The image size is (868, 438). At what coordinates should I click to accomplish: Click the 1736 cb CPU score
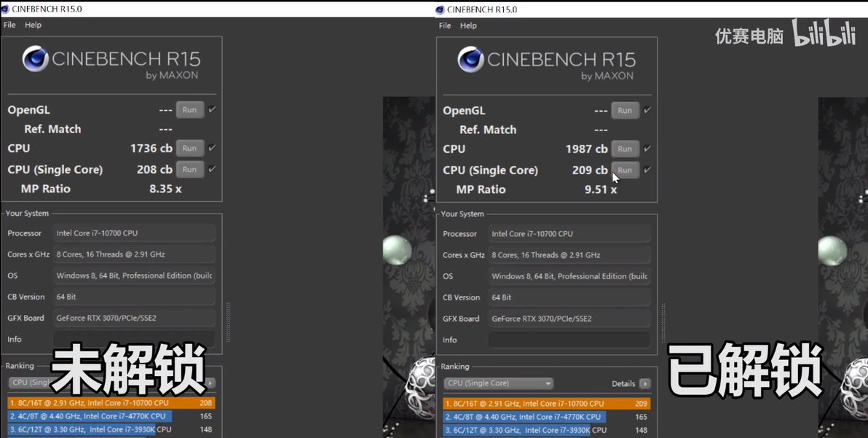click(x=151, y=149)
